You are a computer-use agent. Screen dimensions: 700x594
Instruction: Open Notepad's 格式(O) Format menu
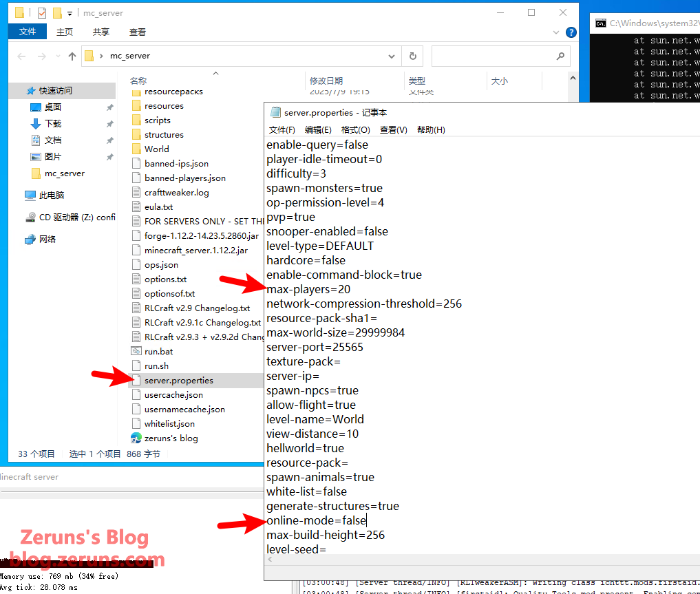[x=355, y=129]
